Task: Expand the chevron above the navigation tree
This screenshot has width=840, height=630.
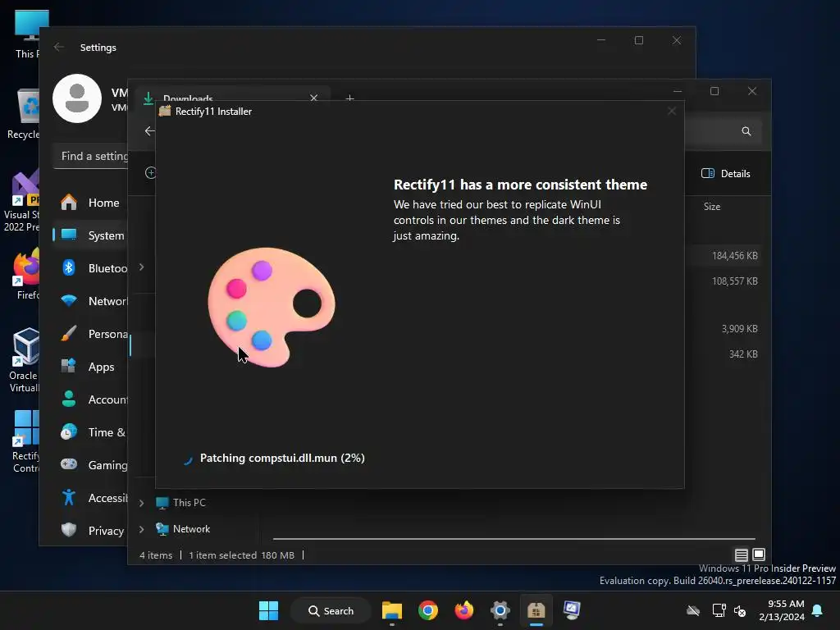Action: 141,267
